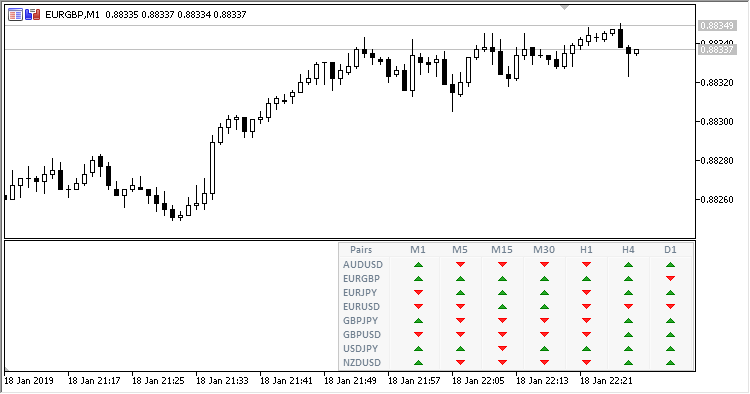The width and height of the screenshot is (750, 394).
Task: Click NZDUSD H1 red down arrow
Action: [x=586, y=362]
